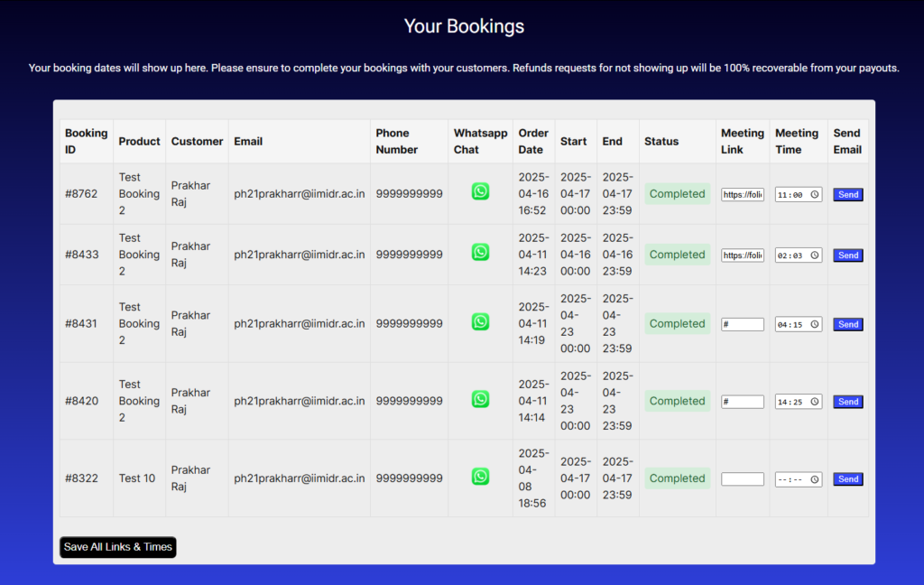Click Product column header
This screenshot has height=585, width=924.
coord(139,142)
